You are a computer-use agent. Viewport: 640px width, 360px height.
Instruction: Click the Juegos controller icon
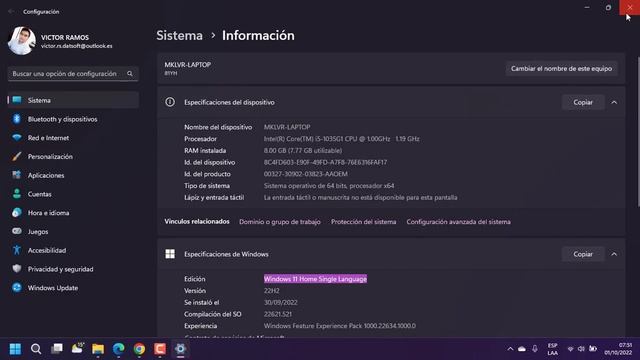coord(17,231)
